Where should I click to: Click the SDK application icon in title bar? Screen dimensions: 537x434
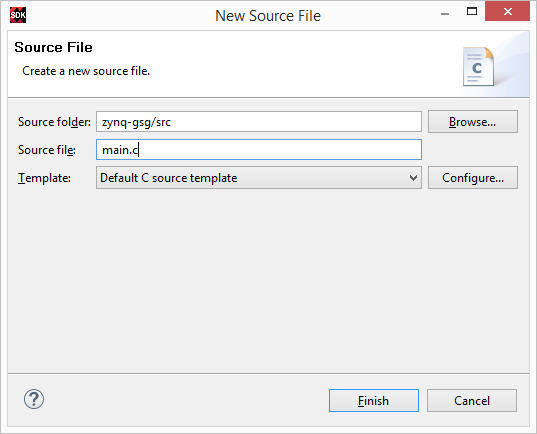18,15
